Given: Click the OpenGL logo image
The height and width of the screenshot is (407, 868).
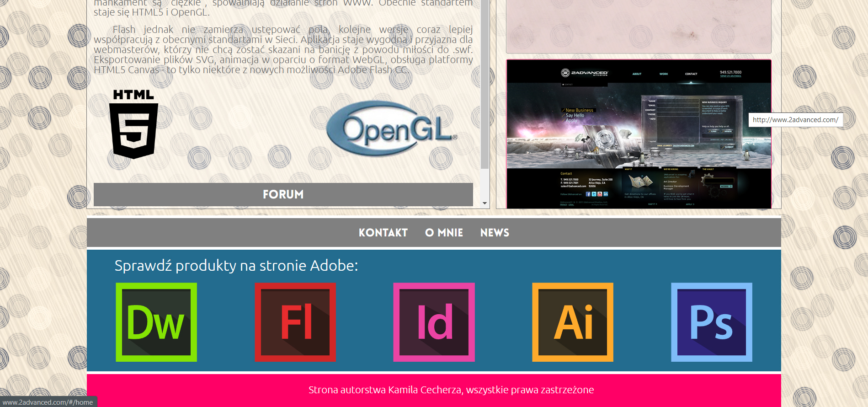Looking at the screenshot, I should click(x=392, y=129).
